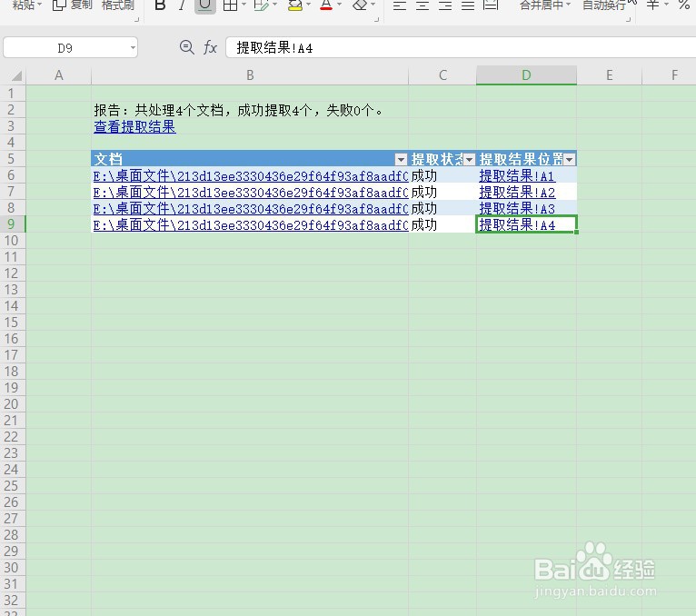Apply justify alignment to the cell
The width and height of the screenshot is (696, 616).
(468, 5)
